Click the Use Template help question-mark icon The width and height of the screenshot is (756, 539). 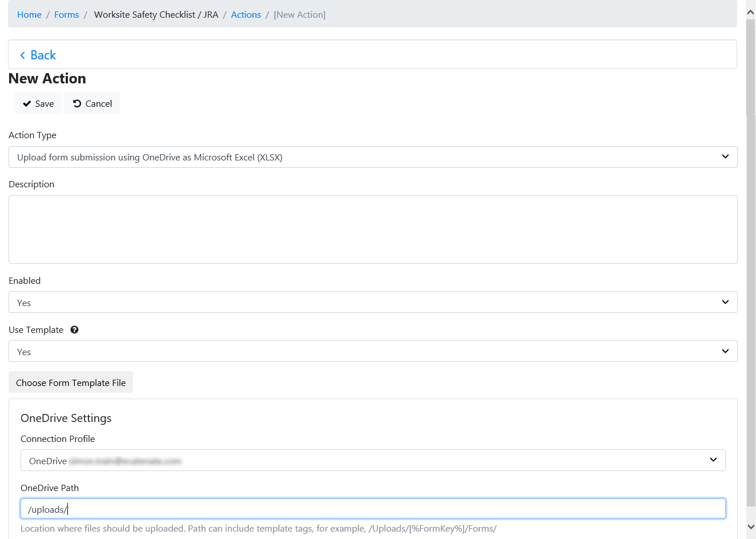pyautogui.click(x=74, y=330)
